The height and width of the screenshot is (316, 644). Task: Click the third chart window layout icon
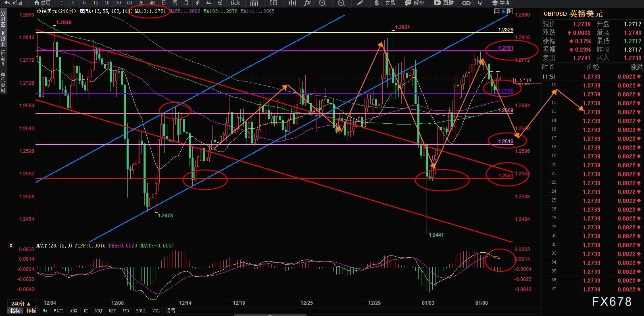[x=510, y=11]
